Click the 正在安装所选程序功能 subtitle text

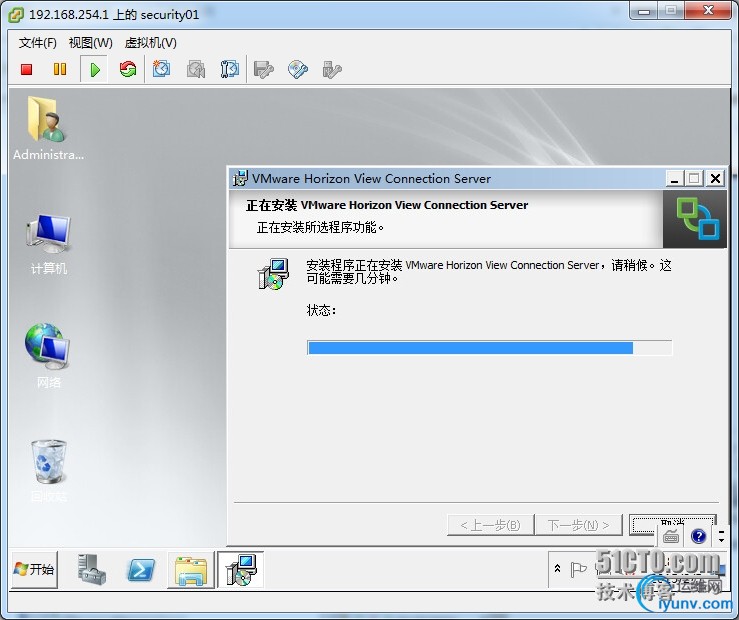[x=320, y=228]
